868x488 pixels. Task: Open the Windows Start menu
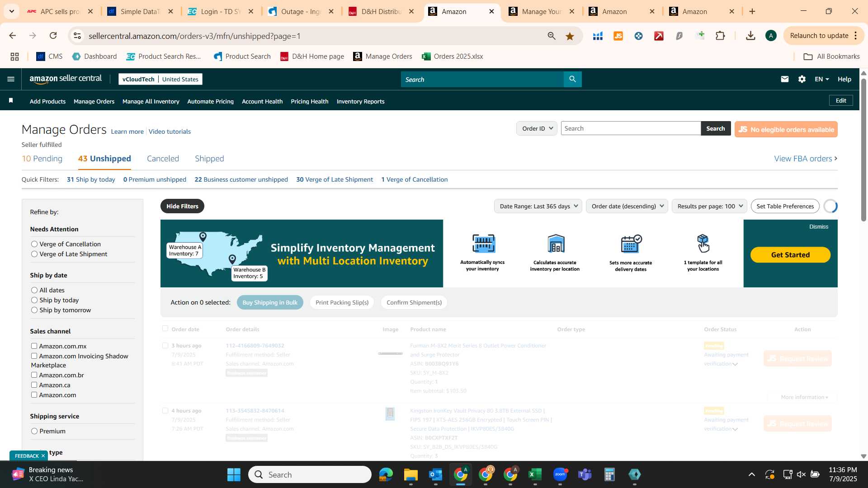[234, 474]
